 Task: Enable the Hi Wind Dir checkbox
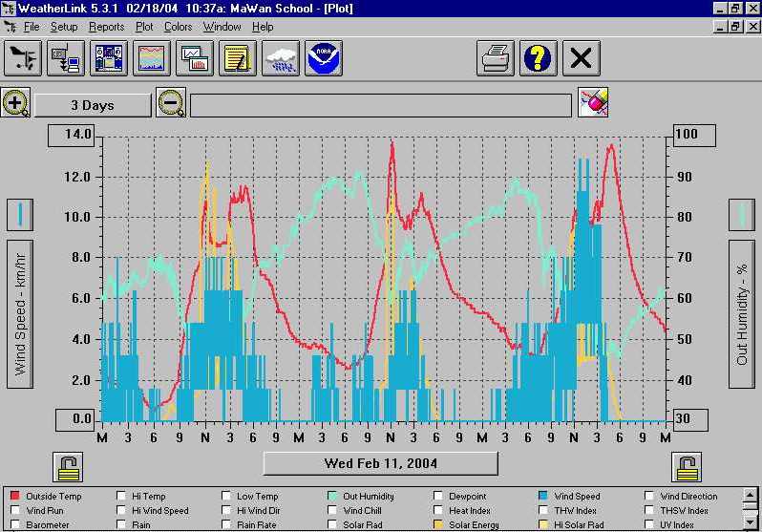226,510
